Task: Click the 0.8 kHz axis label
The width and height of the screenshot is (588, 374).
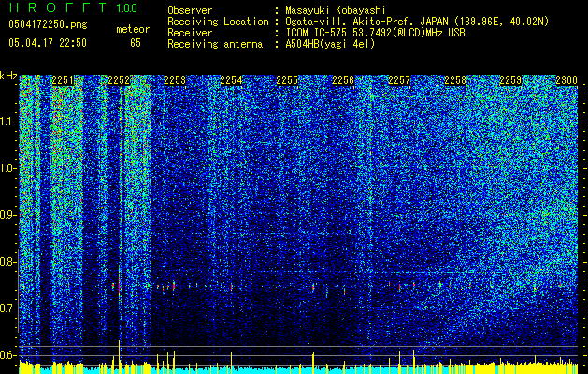Action: tap(8, 262)
